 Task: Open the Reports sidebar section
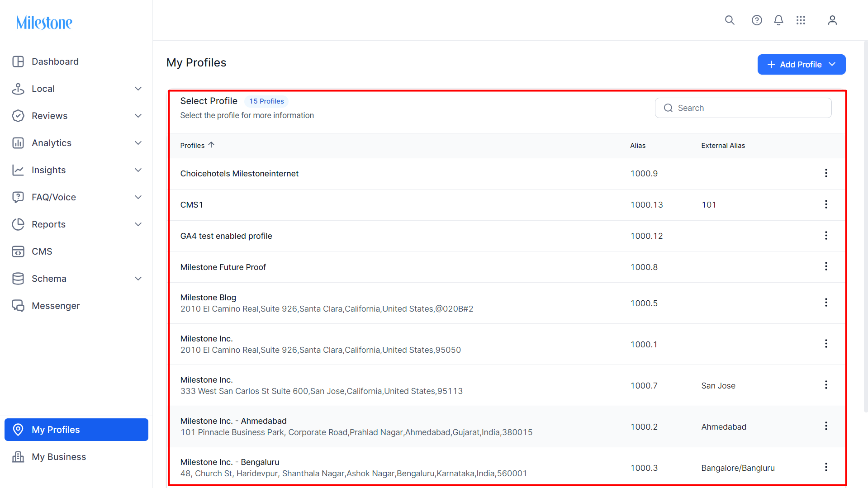pos(76,224)
